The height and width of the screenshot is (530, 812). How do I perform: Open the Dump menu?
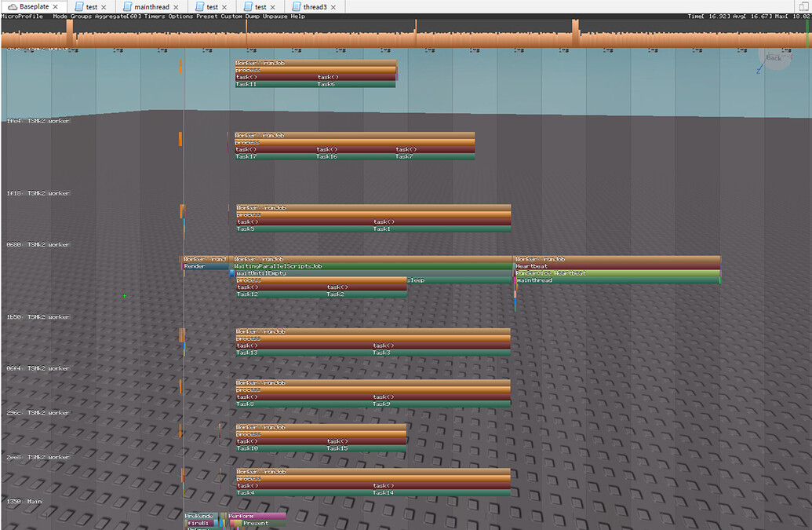pos(252,16)
